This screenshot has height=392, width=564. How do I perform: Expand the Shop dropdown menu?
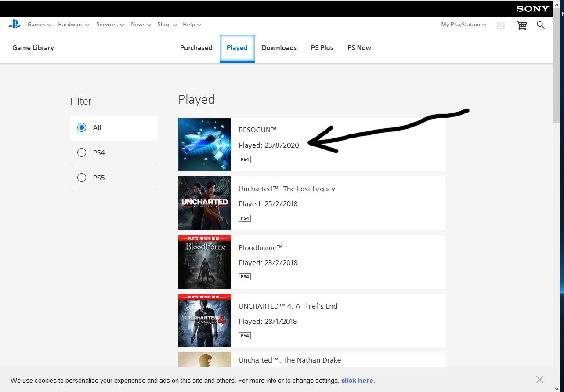[167, 25]
